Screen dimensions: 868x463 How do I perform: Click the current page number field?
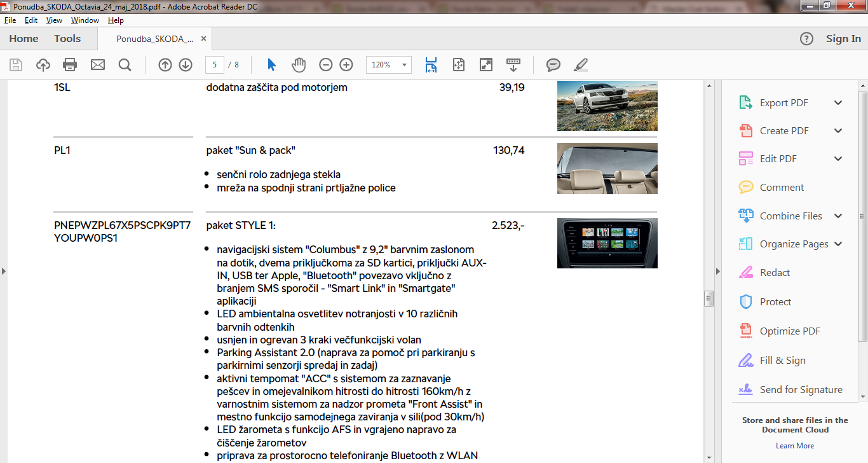(215, 65)
